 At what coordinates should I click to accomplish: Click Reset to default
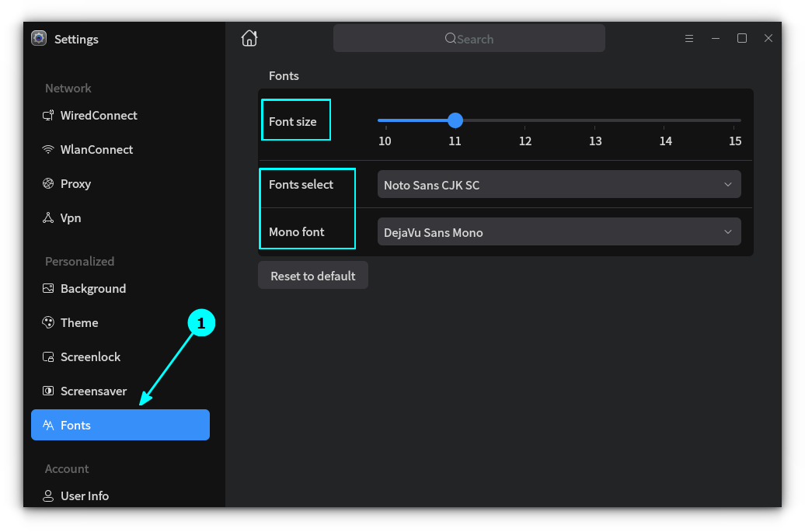coord(312,275)
